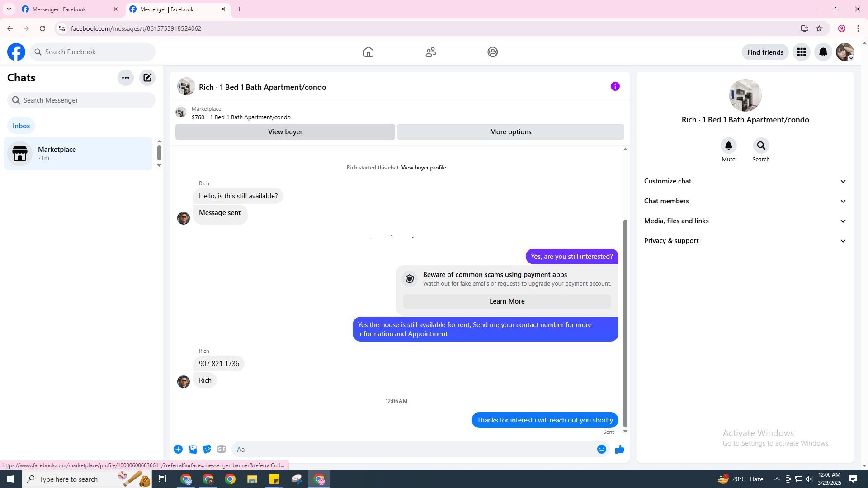
Task: Mute this conversation bell icon
Action: (729, 145)
